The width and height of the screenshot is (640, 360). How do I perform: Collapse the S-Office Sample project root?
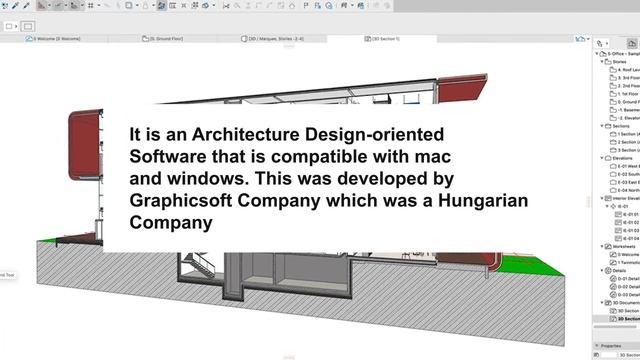[x=597, y=54]
